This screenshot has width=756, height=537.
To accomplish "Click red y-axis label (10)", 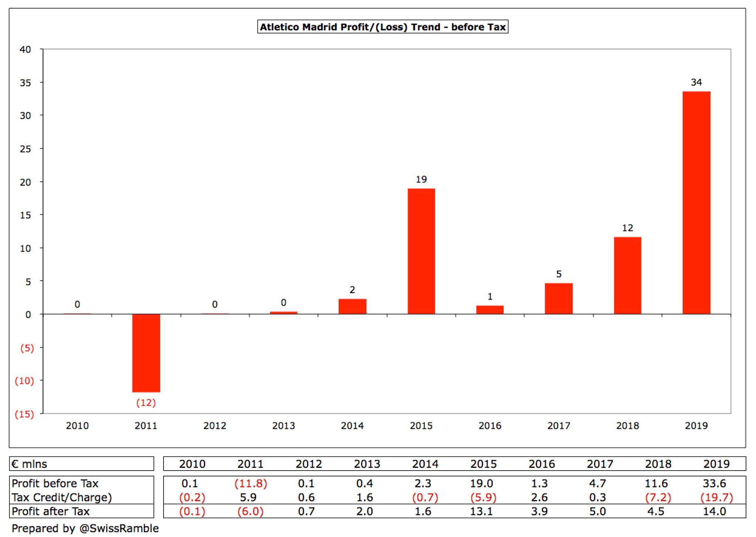I will tap(24, 381).
